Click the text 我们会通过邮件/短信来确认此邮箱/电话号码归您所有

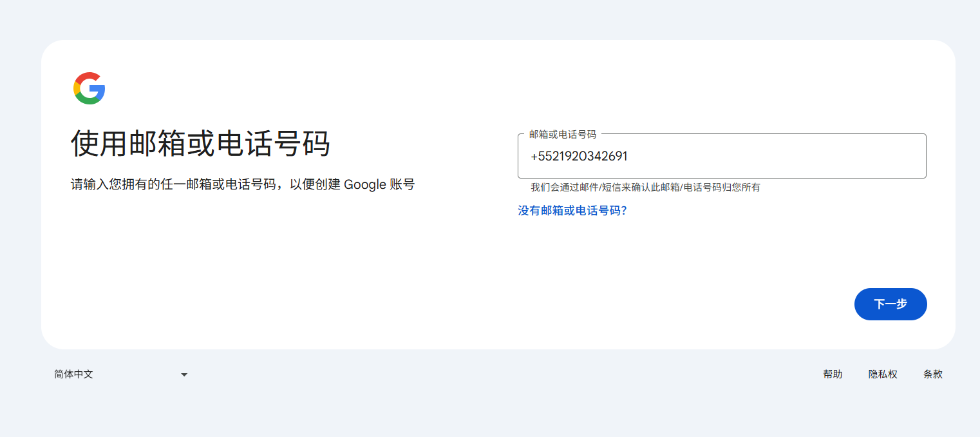pyautogui.click(x=645, y=188)
